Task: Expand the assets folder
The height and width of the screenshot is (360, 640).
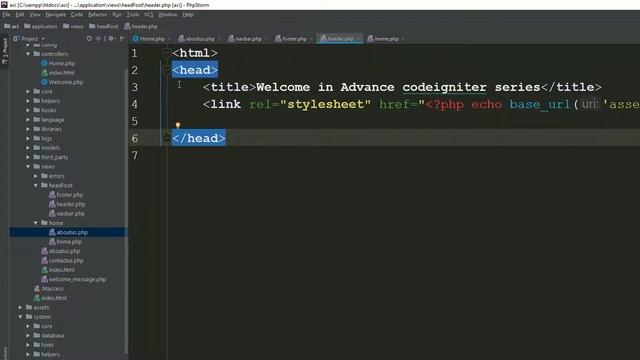Action: coord(20,307)
